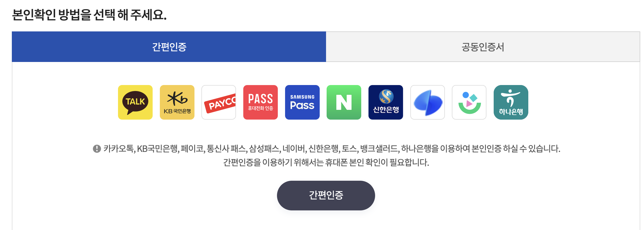
Task: Choose the Samsung Pass icon
Action: click(x=302, y=102)
